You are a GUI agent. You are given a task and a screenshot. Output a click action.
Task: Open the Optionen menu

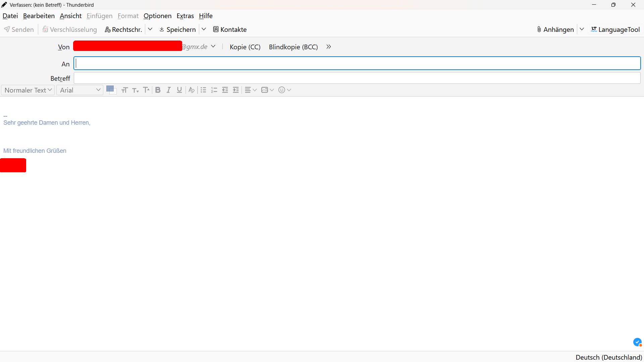(157, 16)
